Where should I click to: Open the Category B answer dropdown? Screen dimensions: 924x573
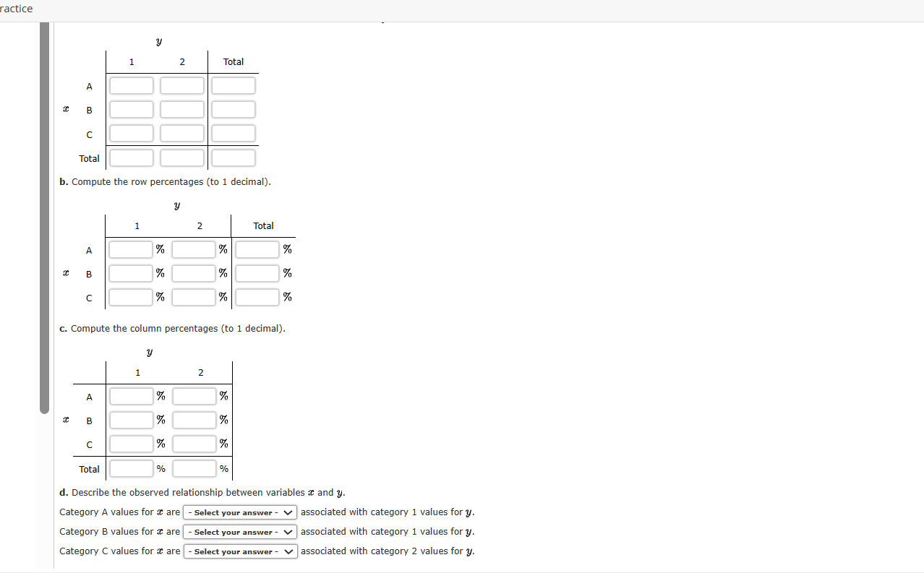coord(239,532)
